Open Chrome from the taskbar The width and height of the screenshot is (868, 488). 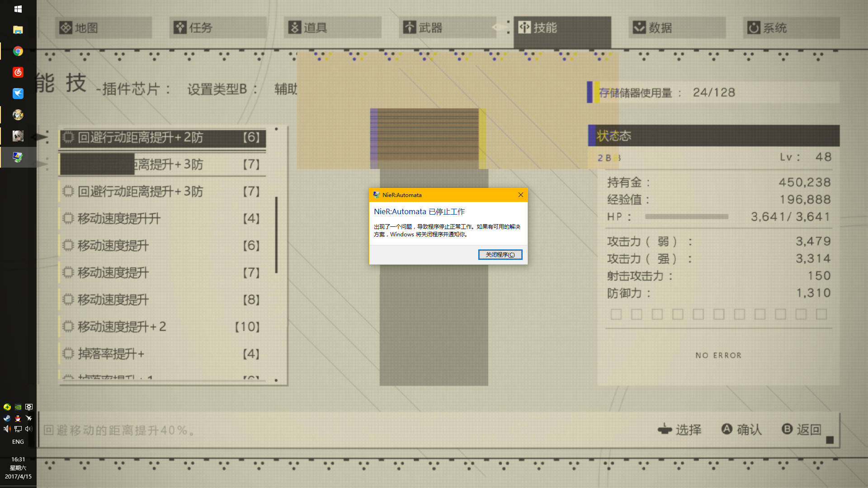pyautogui.click(x=18, y=51)
